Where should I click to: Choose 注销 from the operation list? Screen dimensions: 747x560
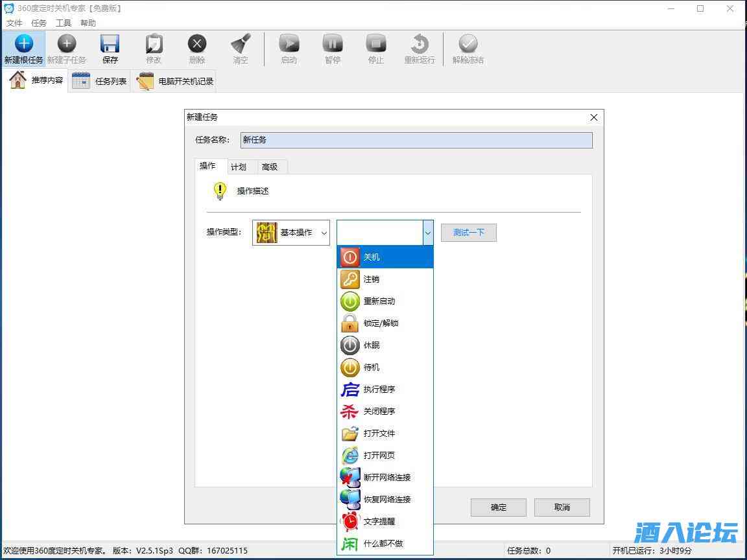pyautogui.click(x=385, y=279)
